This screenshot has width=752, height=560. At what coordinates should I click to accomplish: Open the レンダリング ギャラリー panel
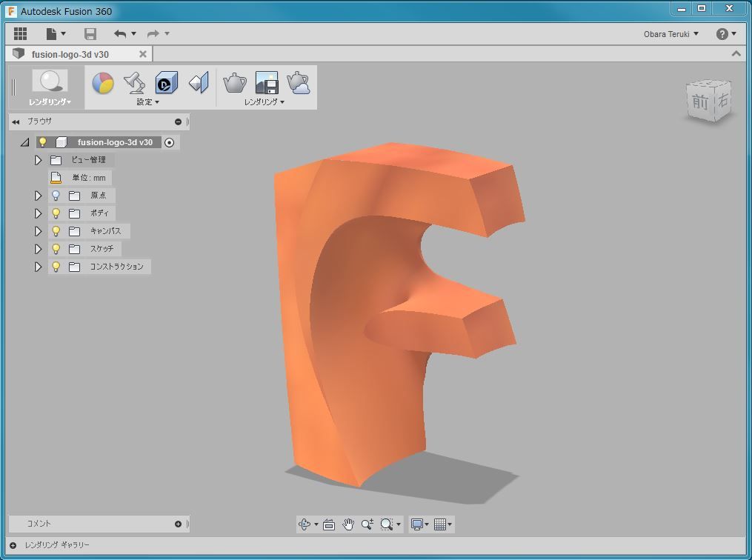click(57, 545)
